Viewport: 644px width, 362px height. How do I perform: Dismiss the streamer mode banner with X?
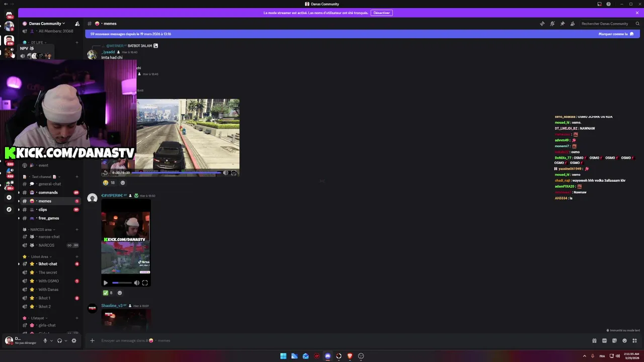637,13
